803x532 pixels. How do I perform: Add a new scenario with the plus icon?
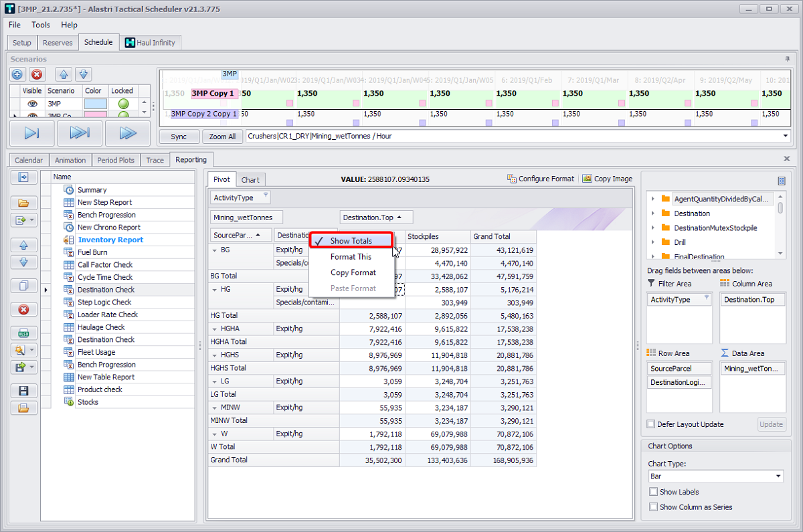(x=17, y=75)
